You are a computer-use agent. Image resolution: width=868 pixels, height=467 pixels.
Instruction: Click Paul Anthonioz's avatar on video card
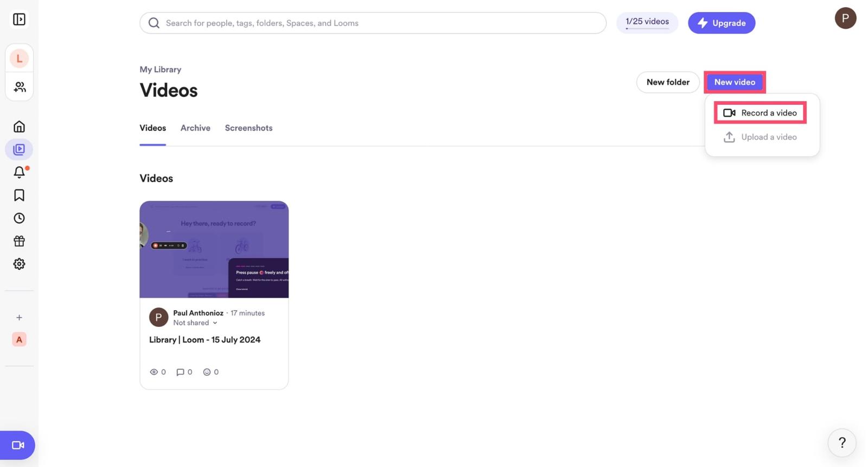(x=158, y=317)
